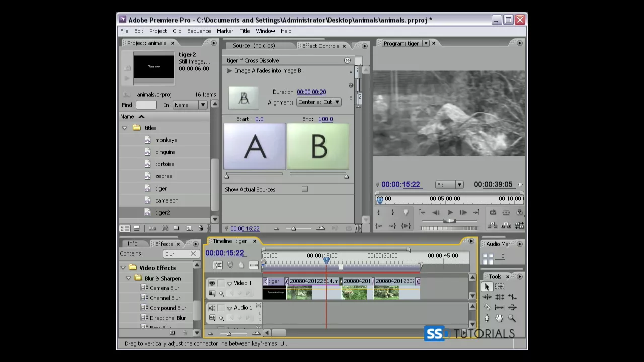The height and width of the screenshot is (362, 644).
Task: Go to next marker in Program monitor
Action: click(476, 212)
